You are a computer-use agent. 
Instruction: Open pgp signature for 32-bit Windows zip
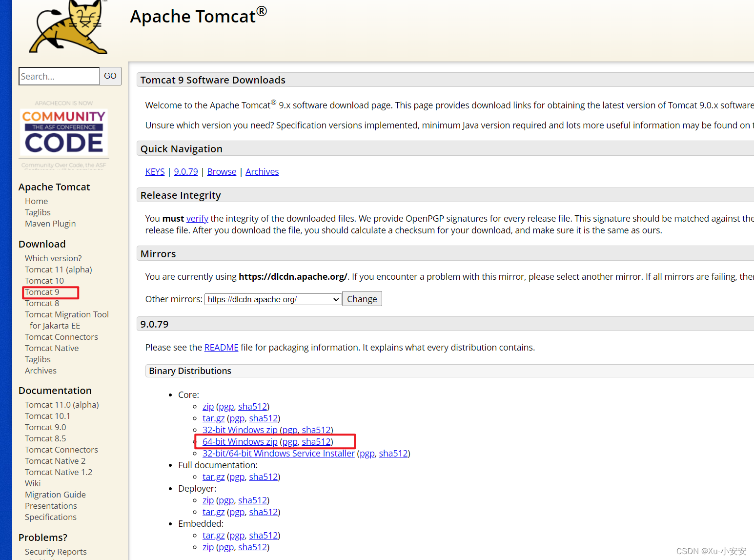pyautogui.click(x=290, y=430)
